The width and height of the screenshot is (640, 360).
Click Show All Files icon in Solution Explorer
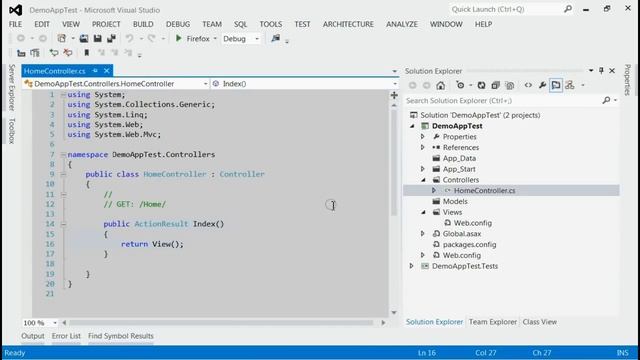tap(509, 85)
